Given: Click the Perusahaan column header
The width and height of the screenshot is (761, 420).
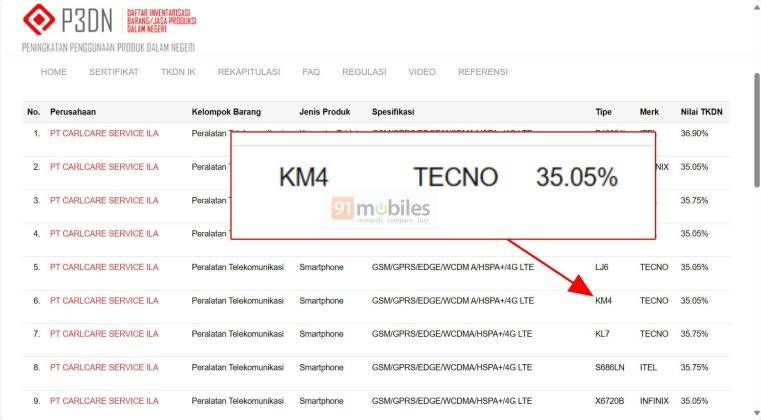Looking at the screenshot, I should pos(73,112).
